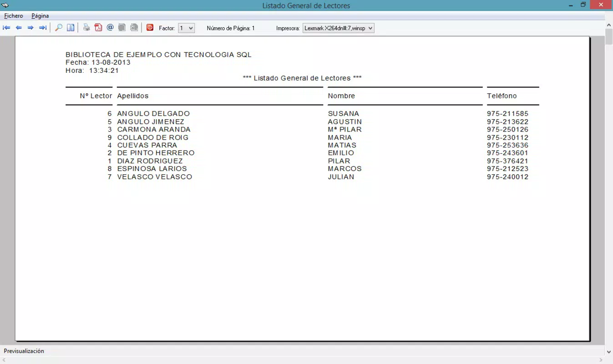The image size is (613, 364).
Task: Click '*** Listado General de Lectores ***' title
Action: point(302,78)
